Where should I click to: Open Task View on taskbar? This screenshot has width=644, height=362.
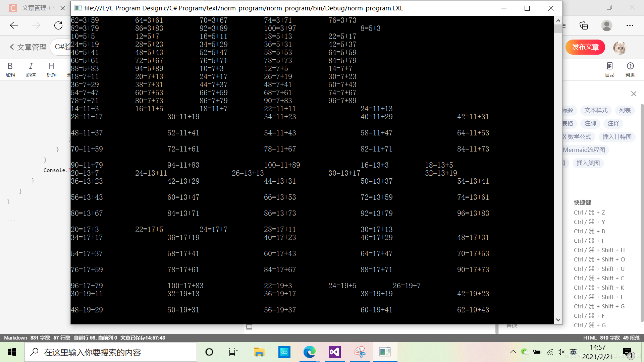click(233, 352)
